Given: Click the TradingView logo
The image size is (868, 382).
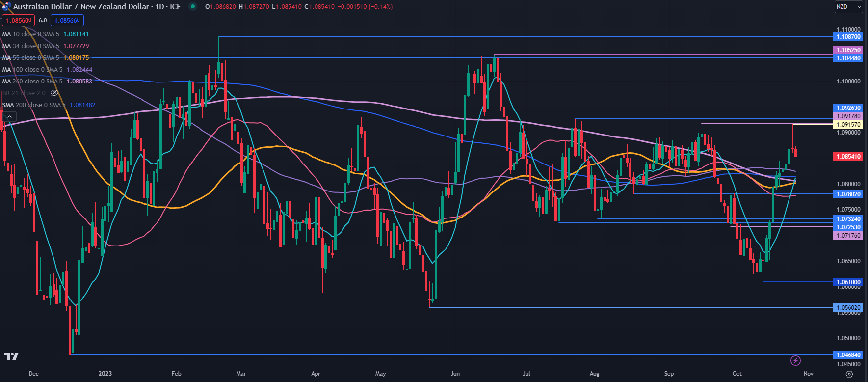Looking at the screenshot, I should [x=11, y=356].
